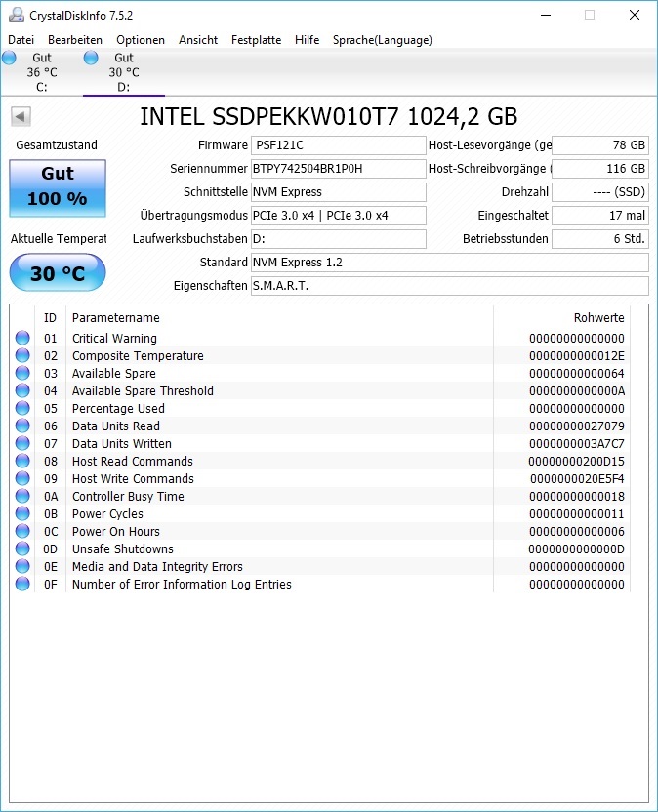Click the status circle above drive C:
Screen dimensions: 658x812
10,58
